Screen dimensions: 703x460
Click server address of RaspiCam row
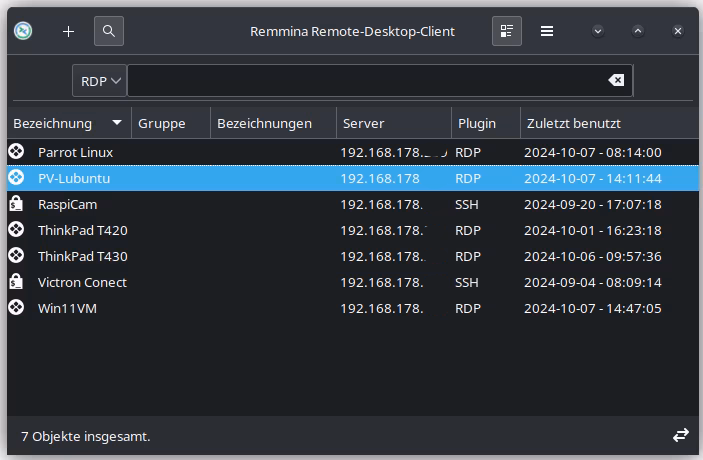pyautogui.click(x=382, y=204)
